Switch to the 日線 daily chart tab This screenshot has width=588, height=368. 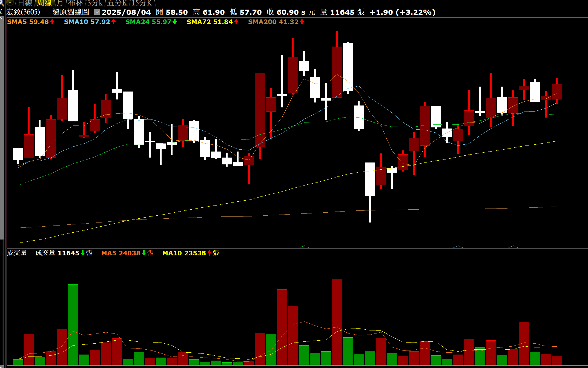point(25,3)
